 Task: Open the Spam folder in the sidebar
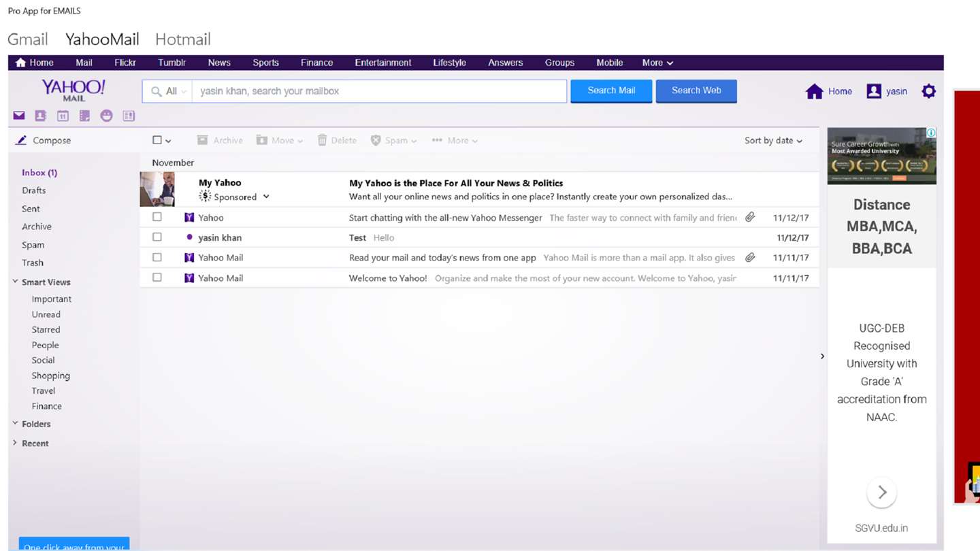[33, 245]
